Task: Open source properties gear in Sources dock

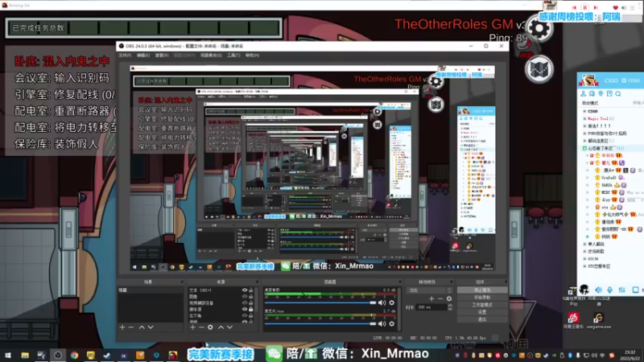Action: point(210,327)
